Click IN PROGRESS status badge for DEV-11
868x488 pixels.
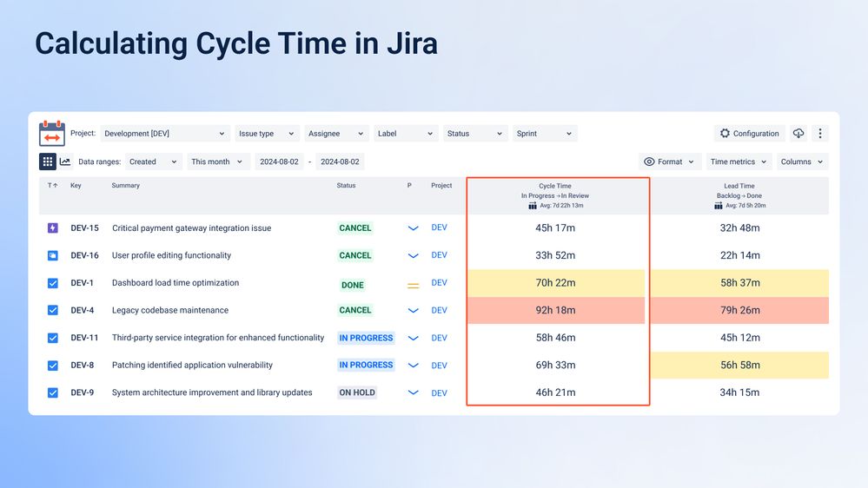(x=366, y=338)
